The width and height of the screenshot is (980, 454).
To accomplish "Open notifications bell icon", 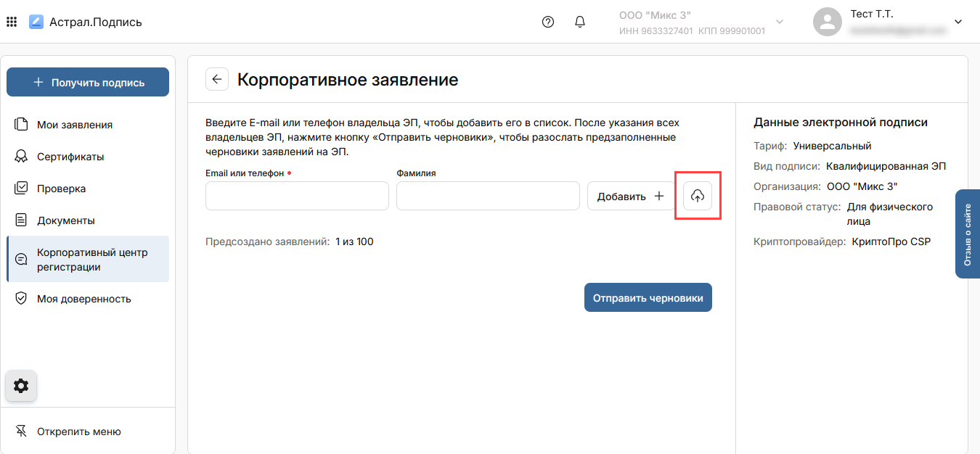I will click(x=580, y=22).
